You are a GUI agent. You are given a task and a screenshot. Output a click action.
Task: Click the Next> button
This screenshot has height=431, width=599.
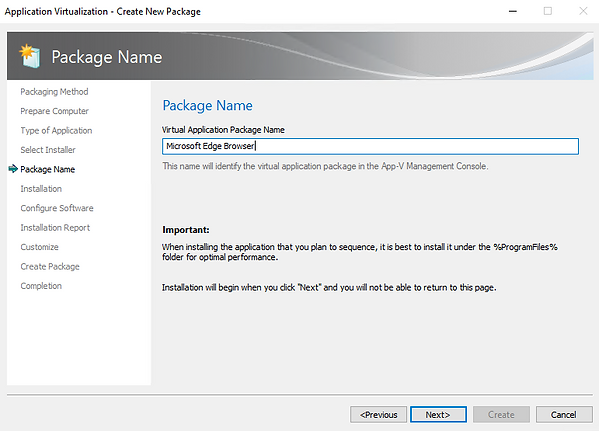[438, 415]
